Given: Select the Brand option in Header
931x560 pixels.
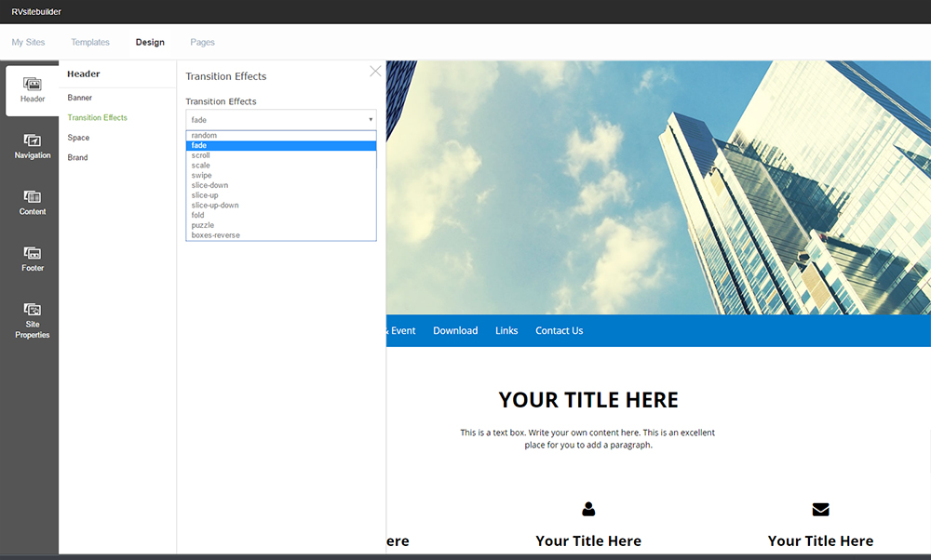Looking at the screenshot, I should (x=78, y=157).
